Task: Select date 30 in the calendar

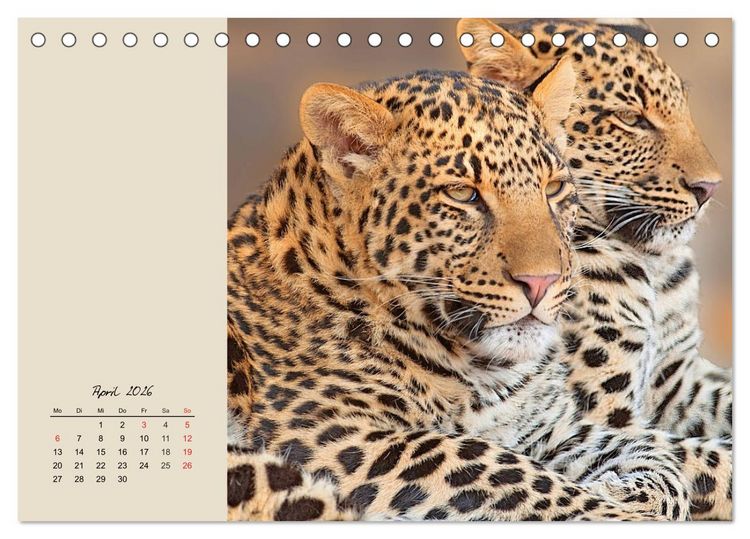Action: click(x=122, y=479)
